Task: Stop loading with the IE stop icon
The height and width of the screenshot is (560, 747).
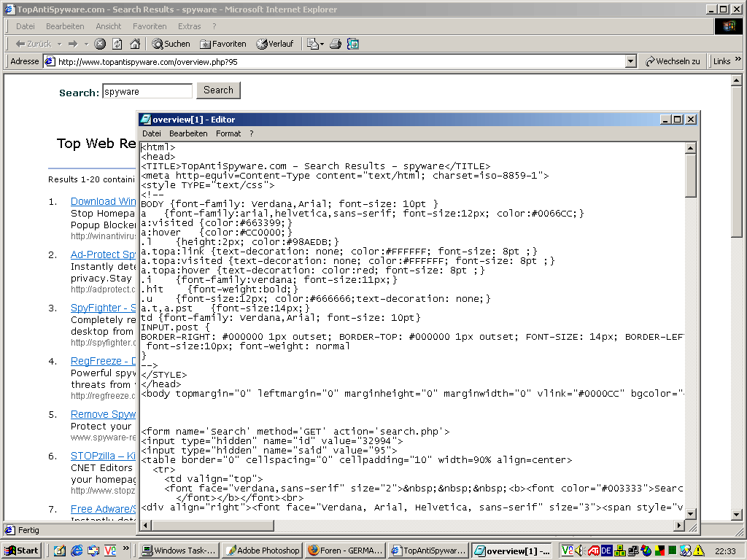Action: pos(99,44)
